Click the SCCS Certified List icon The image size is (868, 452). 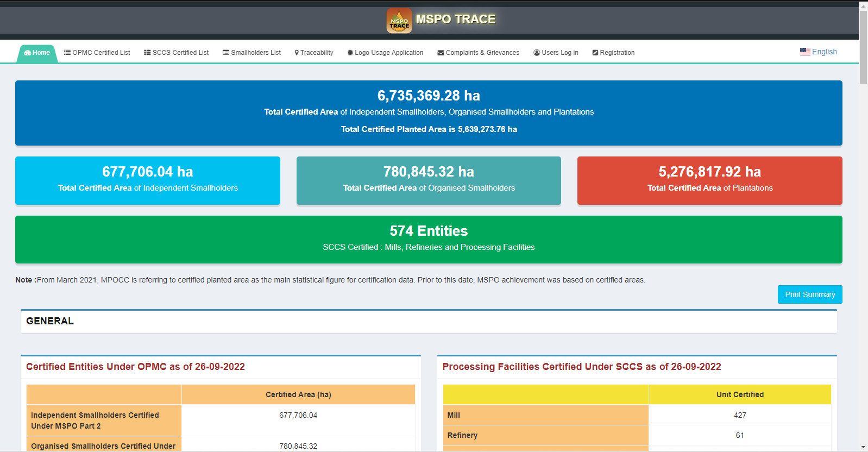[x=147, y=53]
